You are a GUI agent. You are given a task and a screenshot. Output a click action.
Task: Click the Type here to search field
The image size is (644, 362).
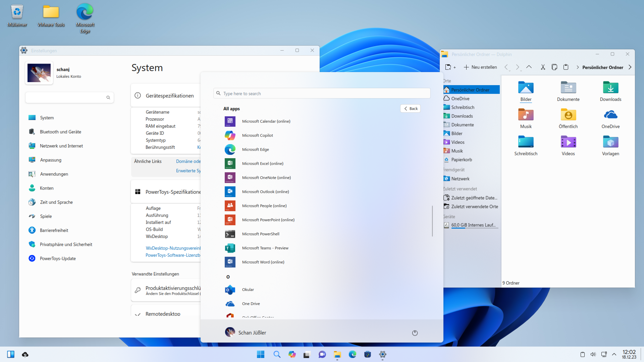[322, 93]
